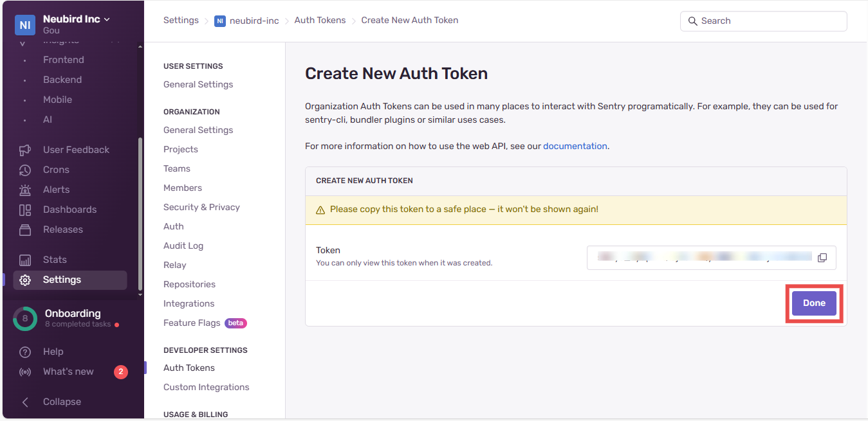868x421 pixels.
Task: Open the documentation link
Action: [x=575, y=146]
